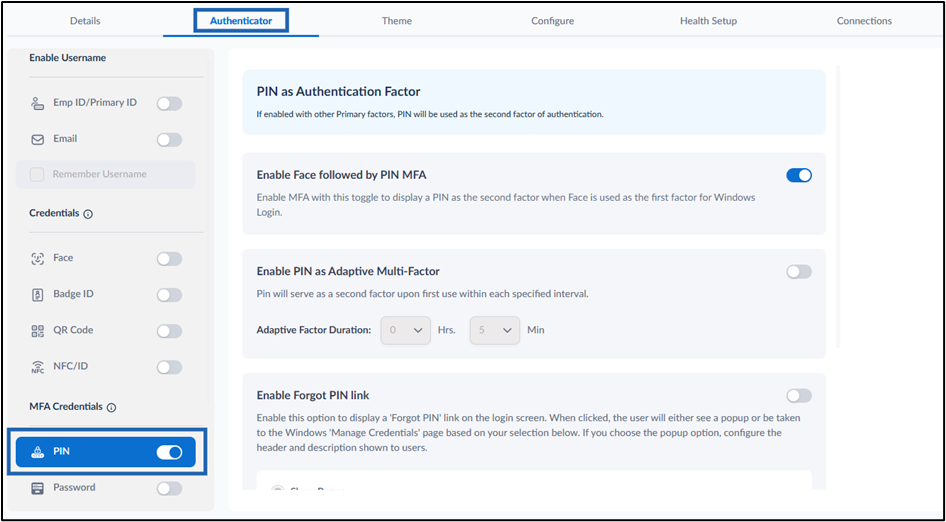Check the Remember Username checkbox
Screen dimensions: 946x522
tap(37, 174)
